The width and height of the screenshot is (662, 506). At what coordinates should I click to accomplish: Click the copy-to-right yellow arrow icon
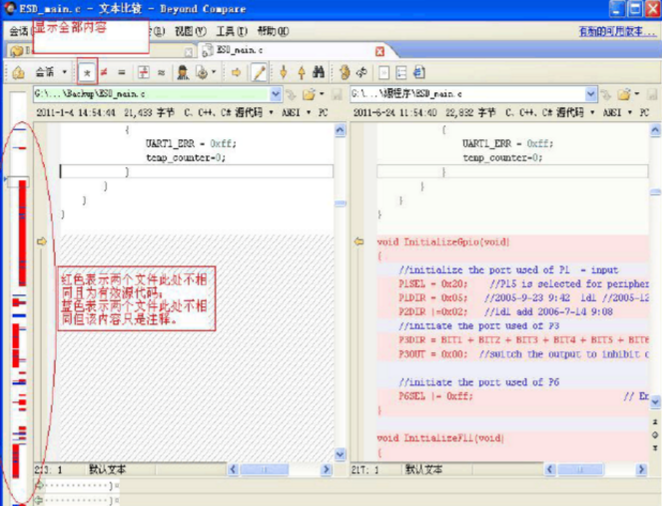tap(237, 72)
